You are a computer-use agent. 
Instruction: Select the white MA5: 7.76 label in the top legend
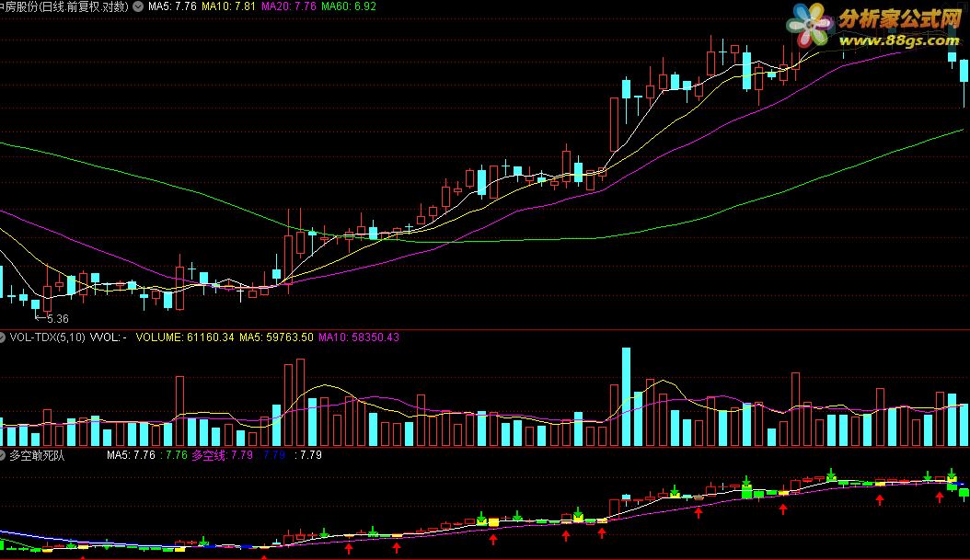pyautogui.click(x=172, y=6)
